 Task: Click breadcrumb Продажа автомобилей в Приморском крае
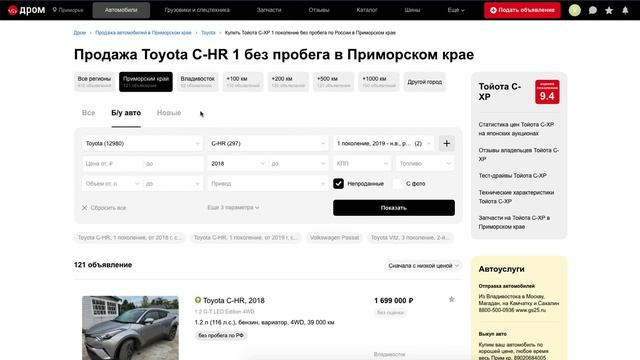click(x=143, y=33)
